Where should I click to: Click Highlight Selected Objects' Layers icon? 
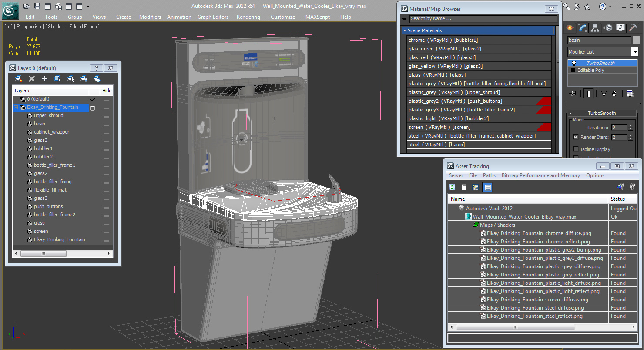click(71, 79)
